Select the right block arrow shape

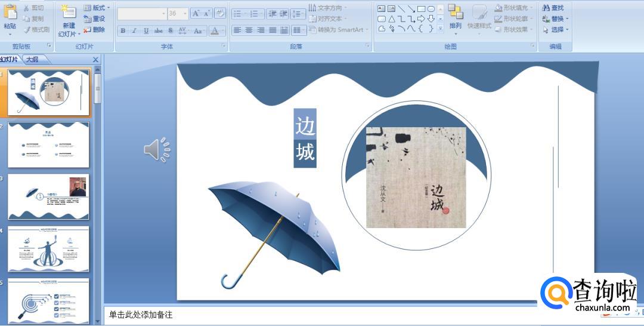pos(421,19)
